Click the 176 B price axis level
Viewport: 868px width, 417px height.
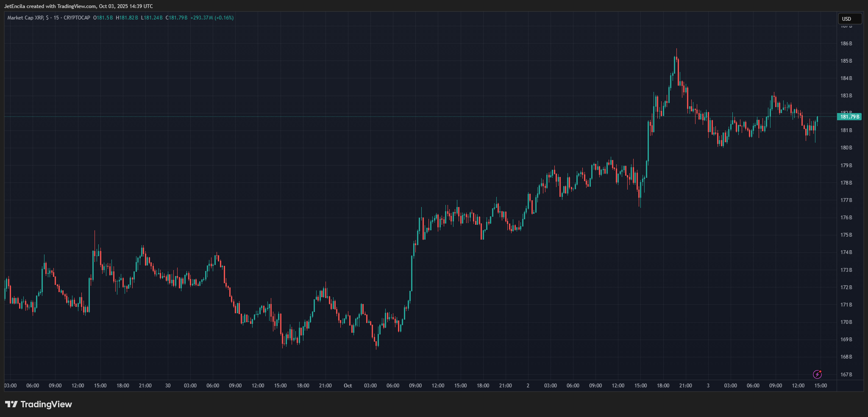point(846,218)
